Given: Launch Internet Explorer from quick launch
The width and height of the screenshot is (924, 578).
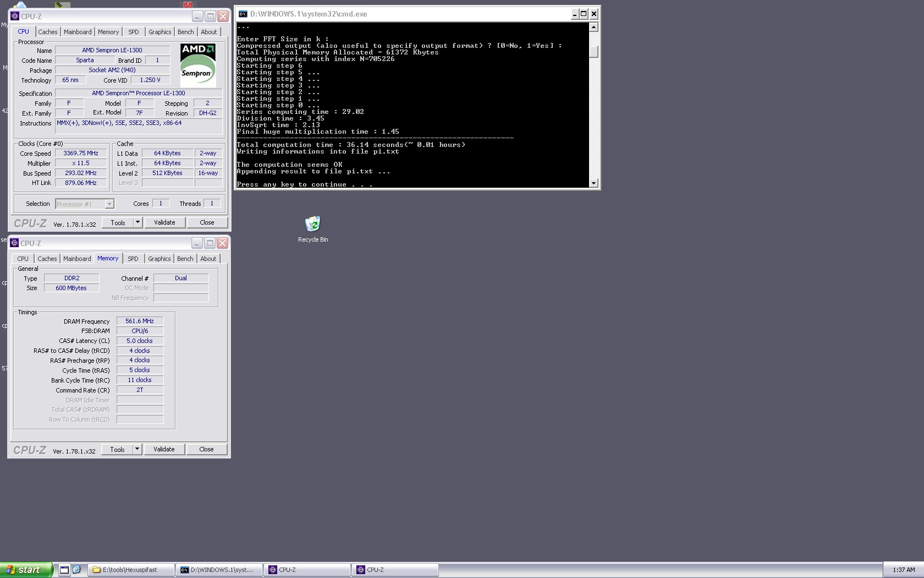Looking at the screenshot, I should tap(77, 570).
